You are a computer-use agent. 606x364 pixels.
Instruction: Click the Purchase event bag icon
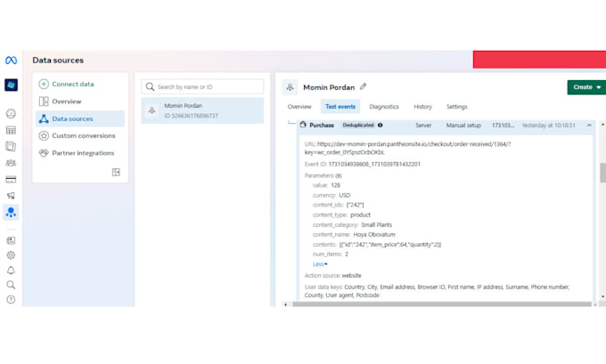pyautogui.click(x=303, y=125)
